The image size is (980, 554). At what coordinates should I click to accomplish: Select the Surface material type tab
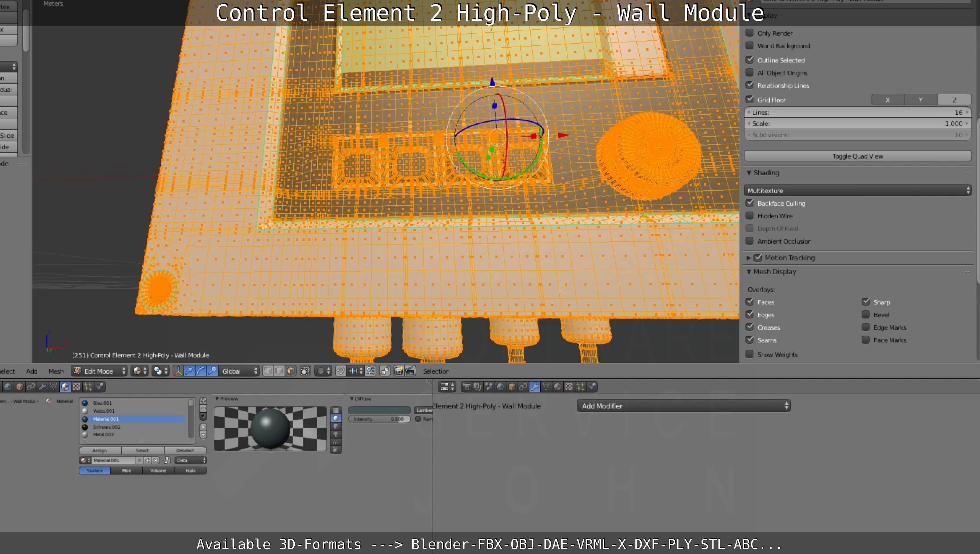click(x=95, y=471)
